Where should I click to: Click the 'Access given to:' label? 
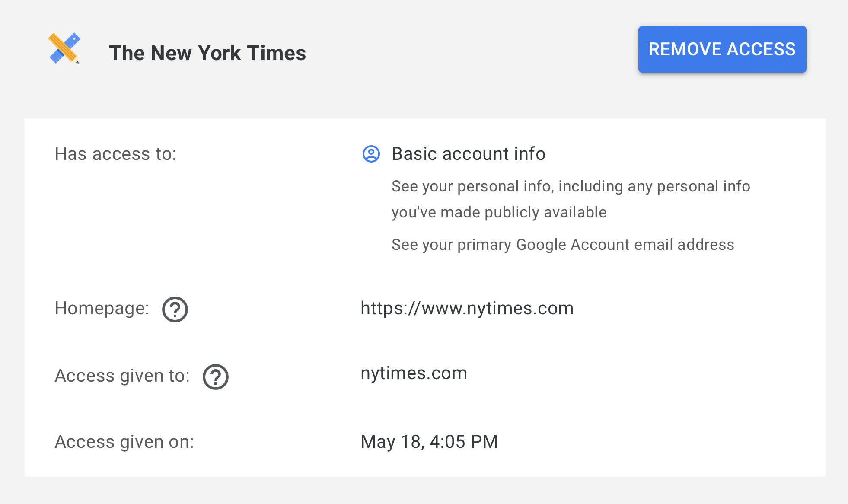click(x=122, y=376)
